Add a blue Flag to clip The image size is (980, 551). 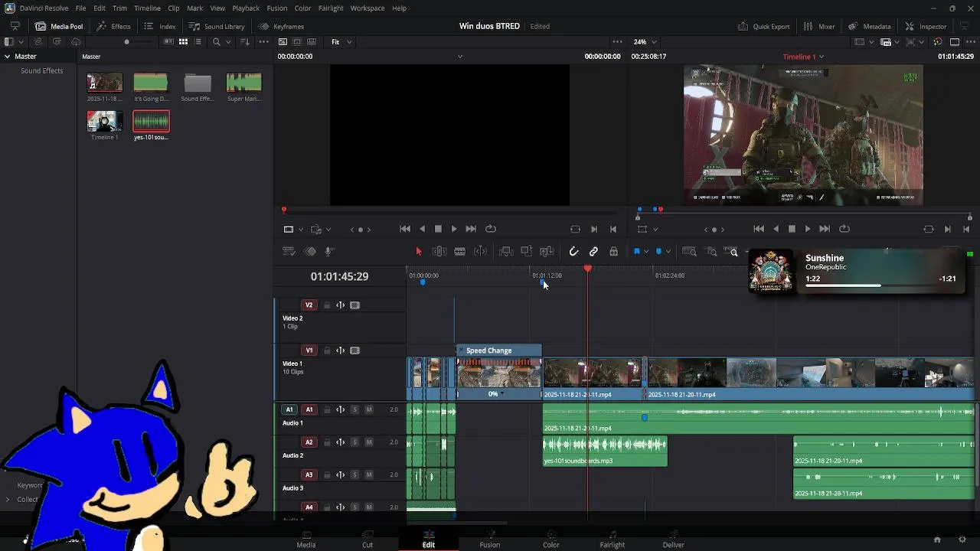coord(636,252)
